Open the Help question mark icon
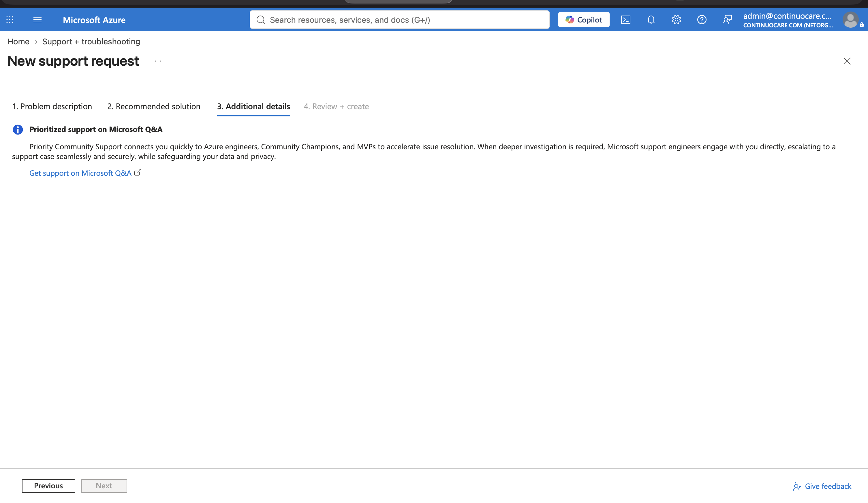 point(702,20)
